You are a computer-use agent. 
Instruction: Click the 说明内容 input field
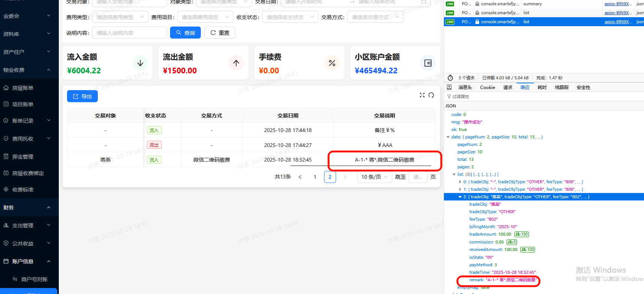(x=130, y=33)
